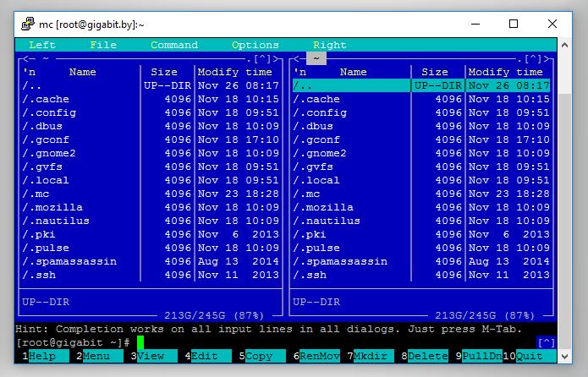The width and height of the screenshot is (588, 377).
Task: Open the Command menu
Action: 174,45
